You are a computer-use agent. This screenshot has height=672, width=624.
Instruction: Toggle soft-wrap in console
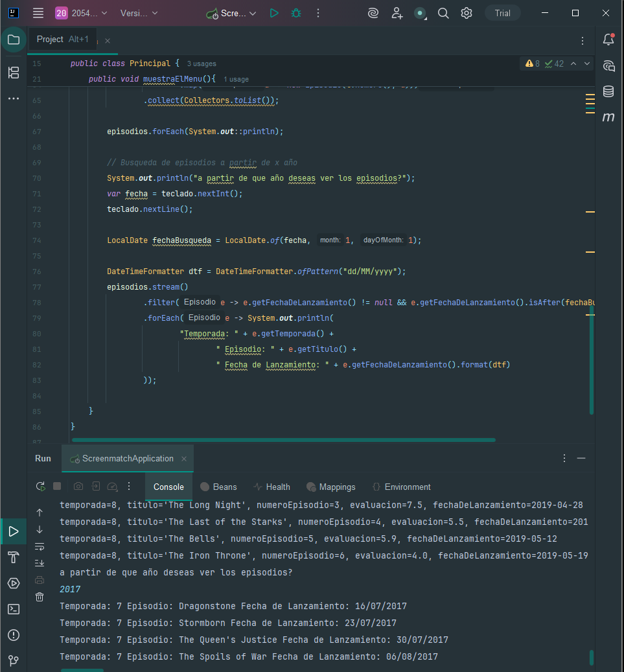coord(40,546)
